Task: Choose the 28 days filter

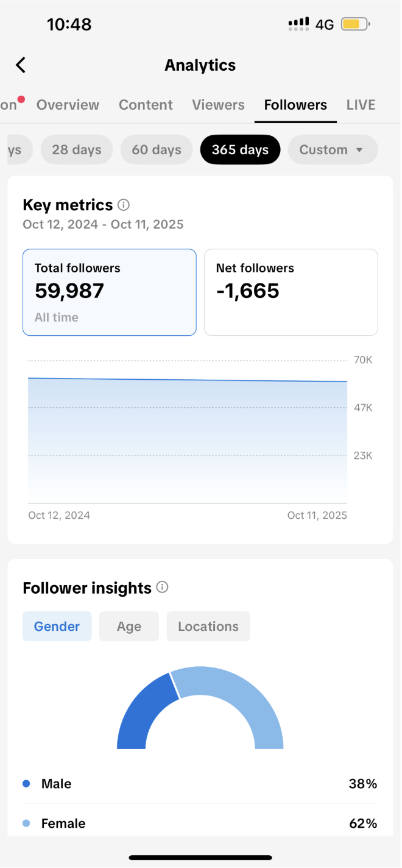Action: click(x=77, y=150)
